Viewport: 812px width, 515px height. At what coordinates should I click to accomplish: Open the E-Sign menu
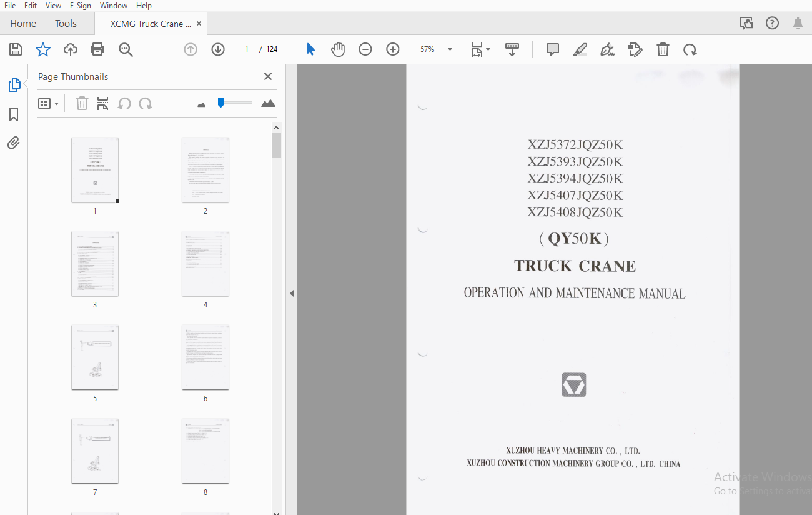[81, 6]
